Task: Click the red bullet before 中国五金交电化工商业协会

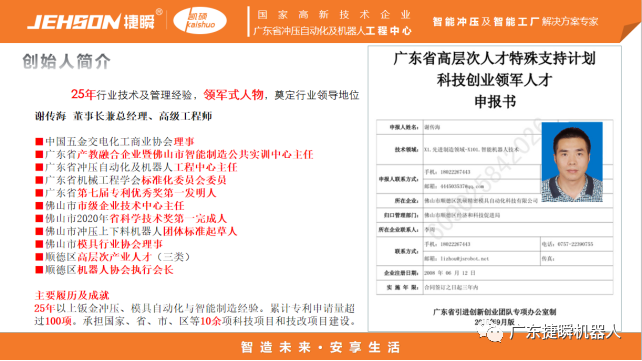Action: [39, 142]
